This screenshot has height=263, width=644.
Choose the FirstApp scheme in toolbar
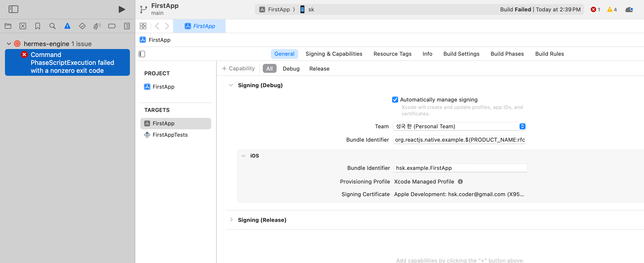point(274,9)
